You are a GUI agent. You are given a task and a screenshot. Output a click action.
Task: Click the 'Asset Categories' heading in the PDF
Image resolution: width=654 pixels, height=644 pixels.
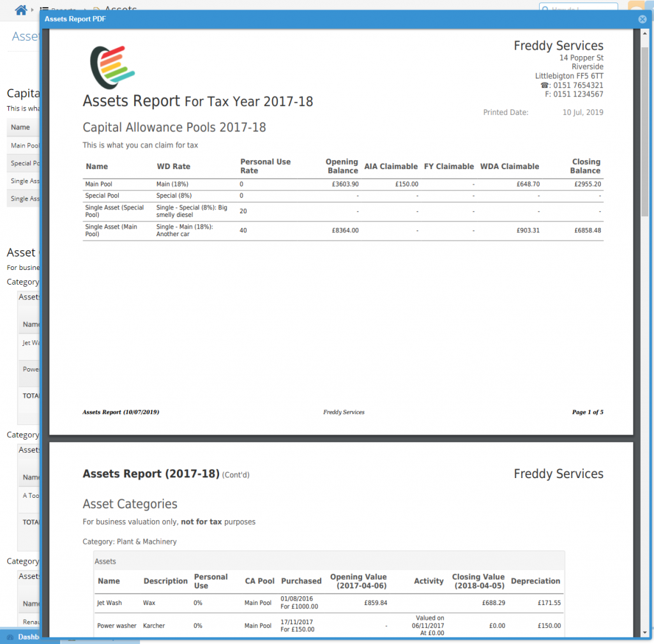tap(130, 504)
